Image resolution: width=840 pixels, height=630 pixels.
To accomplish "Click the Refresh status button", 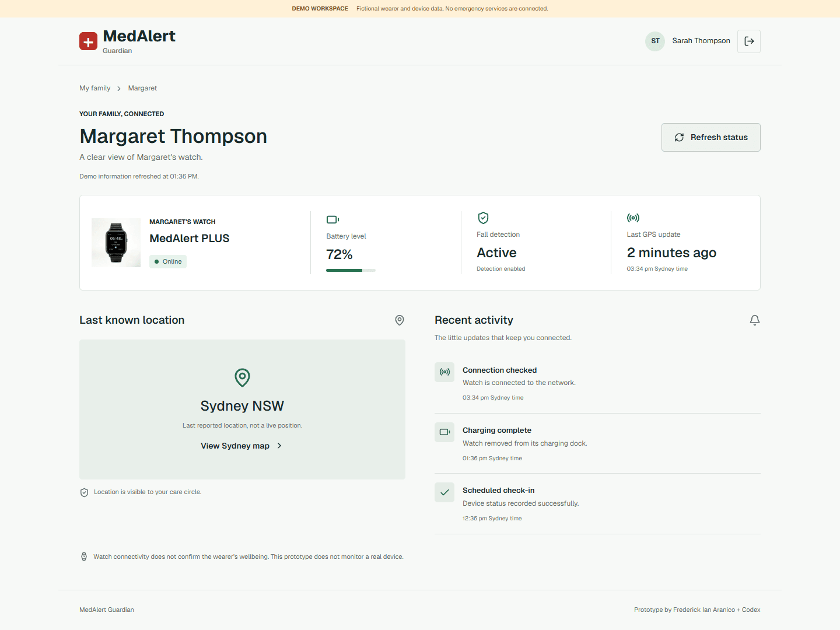I will [711, 138].
